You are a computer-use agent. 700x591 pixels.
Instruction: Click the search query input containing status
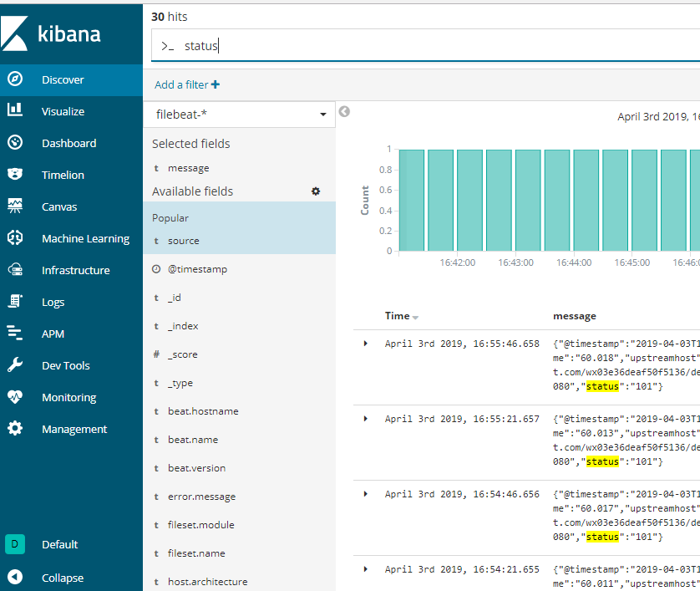coord(425,46)
